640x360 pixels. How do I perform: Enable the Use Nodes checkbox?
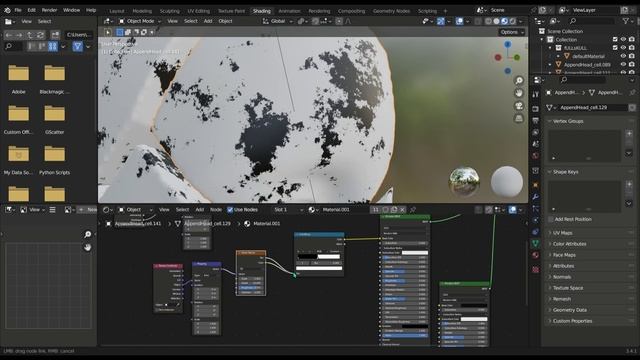tap(230, 210)
